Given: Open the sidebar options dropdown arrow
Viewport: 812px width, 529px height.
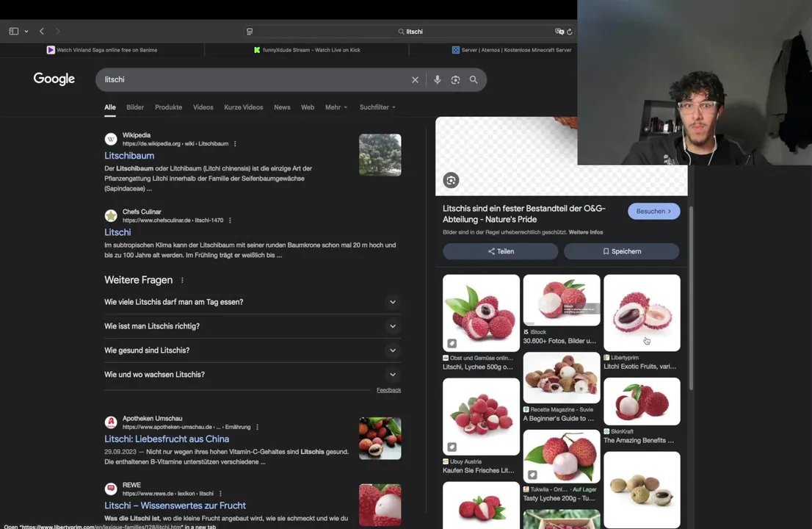Looking at the screenshot, I should pos(26,32).
